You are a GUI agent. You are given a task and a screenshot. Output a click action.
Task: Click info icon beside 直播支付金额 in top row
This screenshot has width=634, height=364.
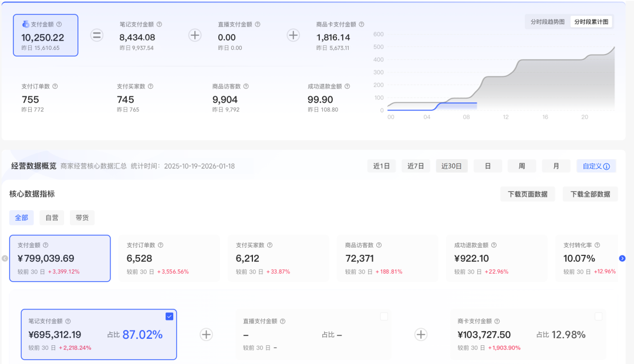click(x=258, y=24)
